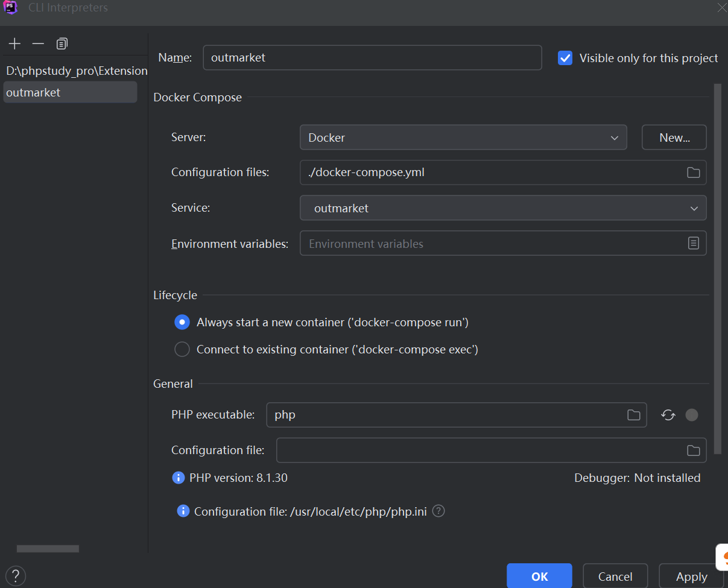Select Connect to existing container option

[x=182, y=349]
